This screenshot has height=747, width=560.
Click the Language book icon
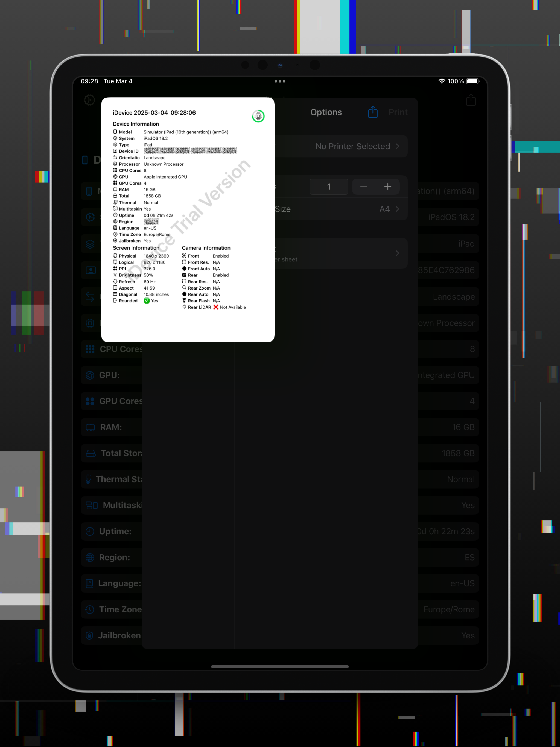click(89, 583)
